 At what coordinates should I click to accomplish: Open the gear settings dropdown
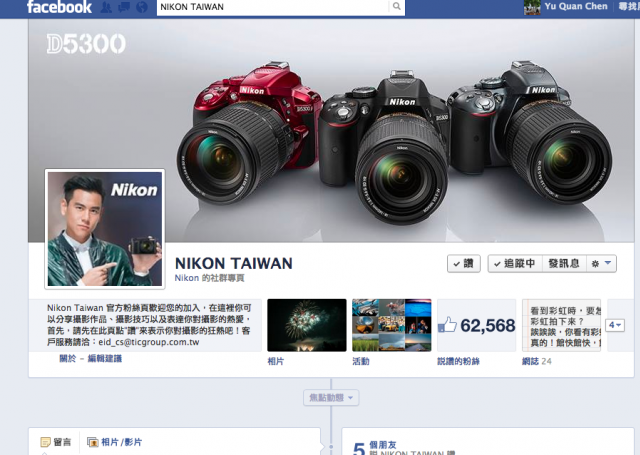[x=601, y=264]
